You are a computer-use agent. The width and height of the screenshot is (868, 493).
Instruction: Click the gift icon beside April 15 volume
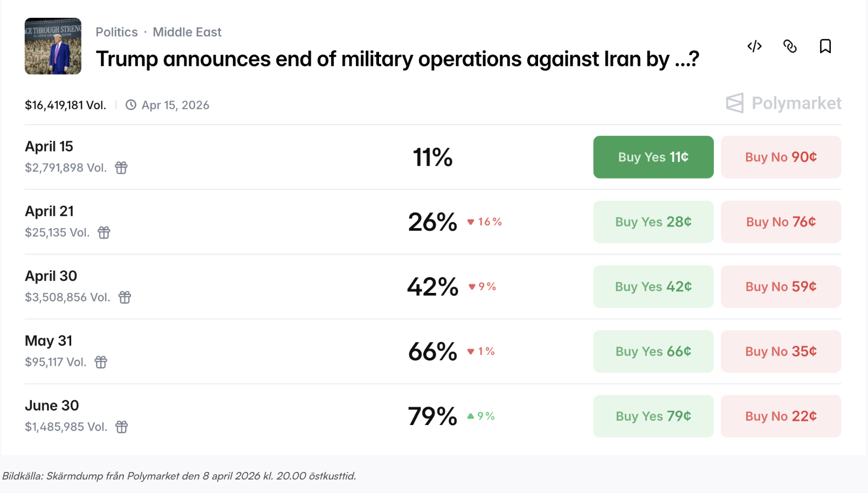tap(121, 168)
